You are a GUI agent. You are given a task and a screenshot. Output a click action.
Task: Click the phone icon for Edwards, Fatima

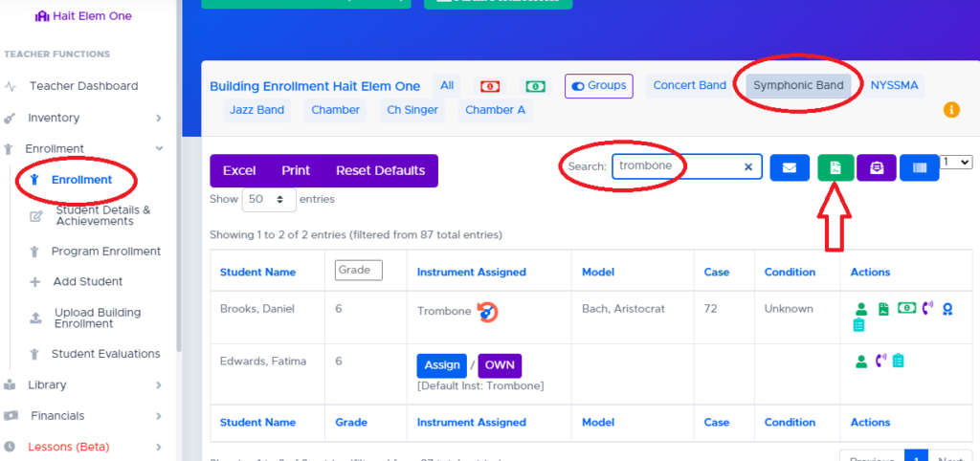[x=880, y=361]
